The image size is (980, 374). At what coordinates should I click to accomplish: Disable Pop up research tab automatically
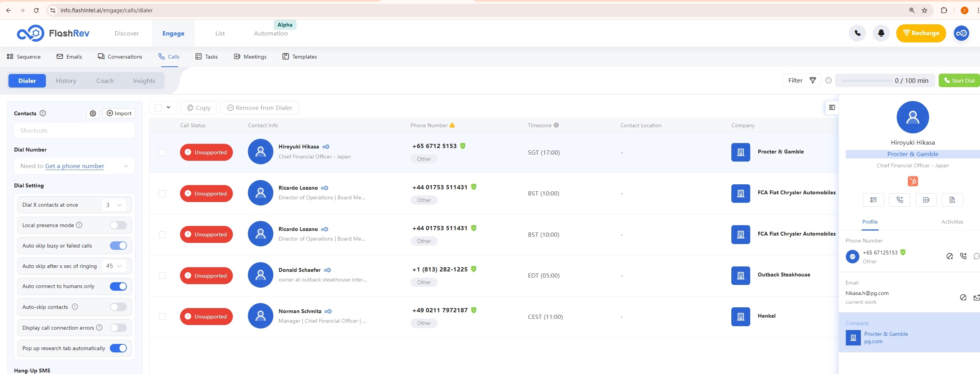118,348
